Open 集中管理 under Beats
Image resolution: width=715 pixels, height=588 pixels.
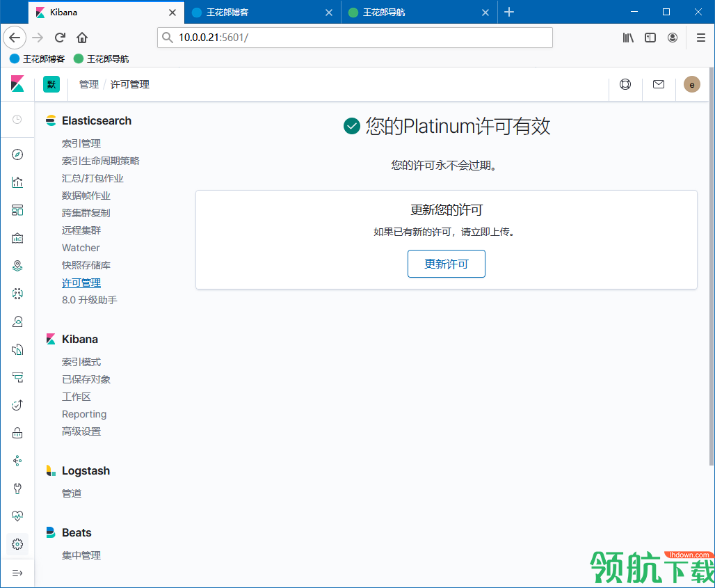[x=81, y=555]
